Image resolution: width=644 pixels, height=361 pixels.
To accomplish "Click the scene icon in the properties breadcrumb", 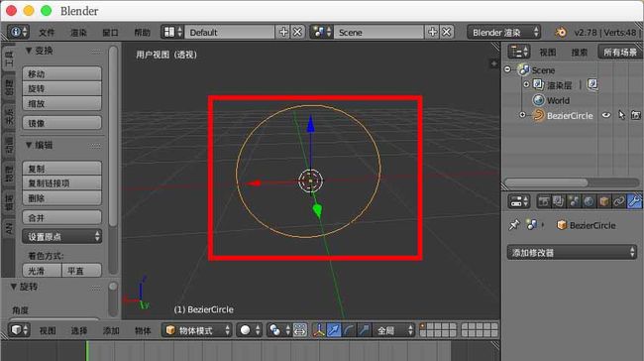I will click(532, 225).
